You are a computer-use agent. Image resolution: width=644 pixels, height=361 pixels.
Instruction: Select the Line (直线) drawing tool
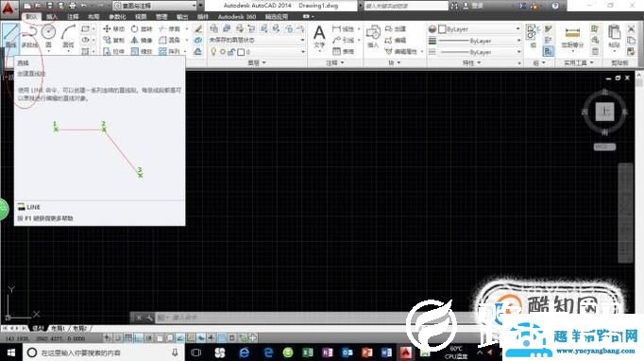pyautogui.click(x=10, y=36)
